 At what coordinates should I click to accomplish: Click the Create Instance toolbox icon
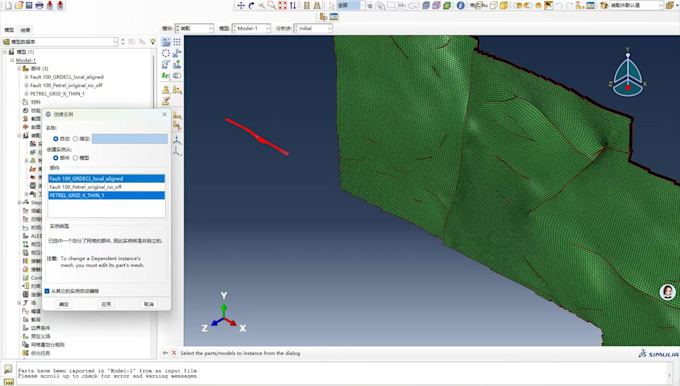point(166,42)
